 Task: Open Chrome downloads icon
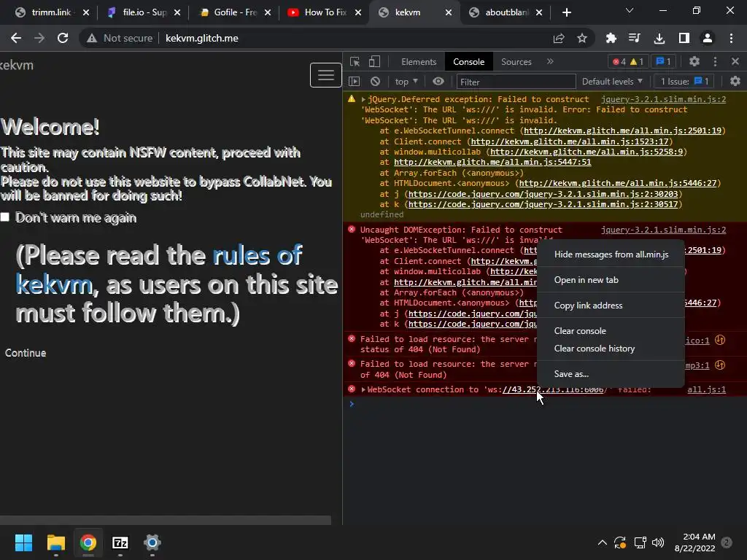pos(659,38)
